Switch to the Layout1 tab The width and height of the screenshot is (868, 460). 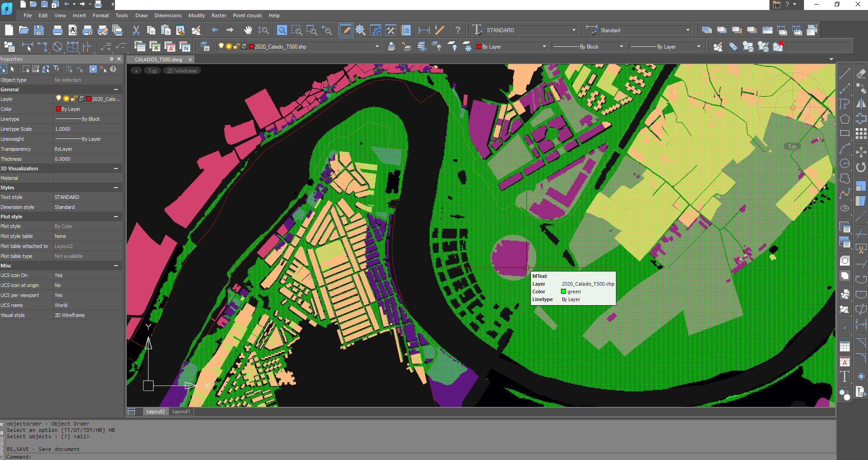coord(181,411)
